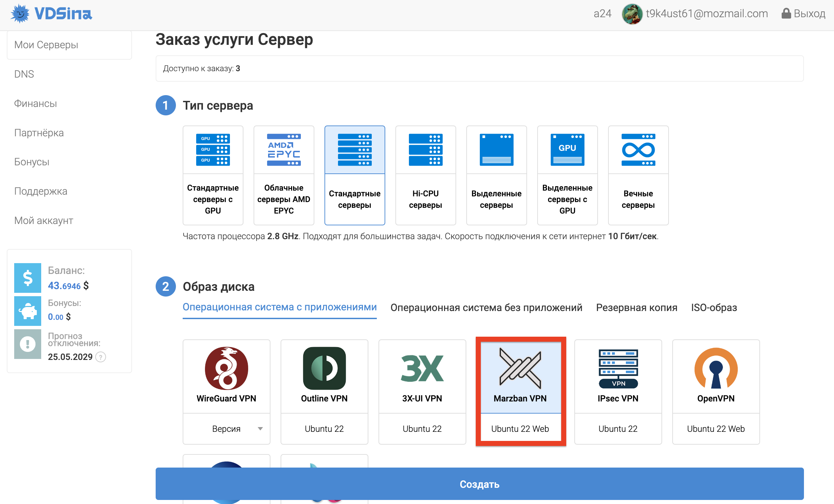Screen dimensions: 834x504
Task: Switch to ISO-образ tab
Action: 714,307
